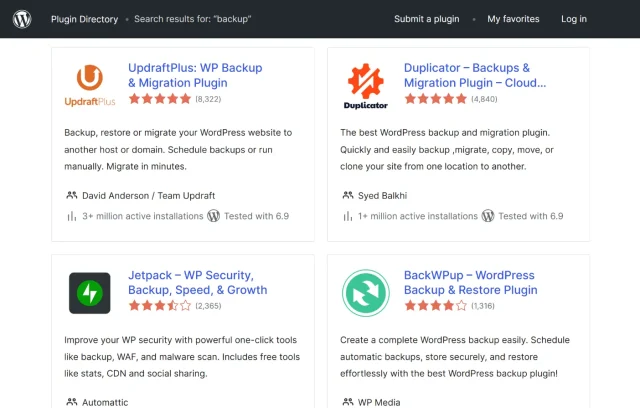Click the BackWPup star rating
This screenshot has width=640, height=408.
click(x=436, y=306)
